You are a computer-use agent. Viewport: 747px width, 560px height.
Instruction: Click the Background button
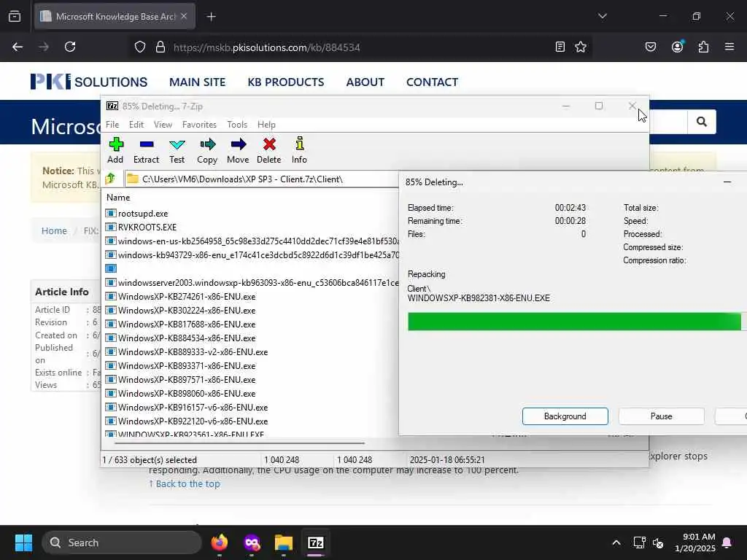point(565,416)
